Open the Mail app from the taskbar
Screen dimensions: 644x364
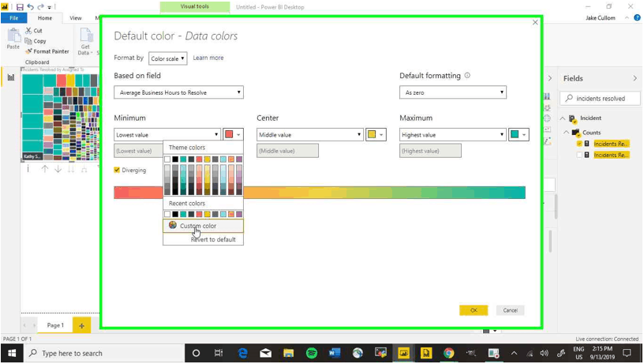[266, 353]
